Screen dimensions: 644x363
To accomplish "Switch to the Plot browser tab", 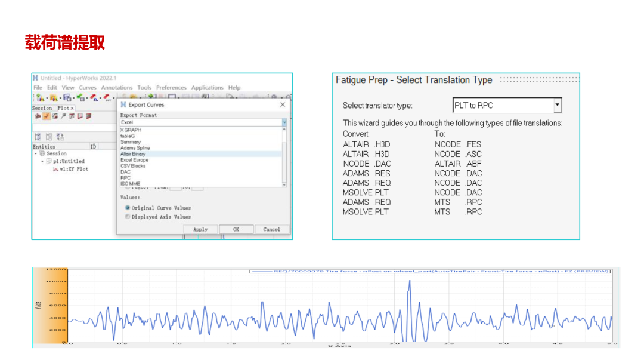I will (x=63, y=108).
